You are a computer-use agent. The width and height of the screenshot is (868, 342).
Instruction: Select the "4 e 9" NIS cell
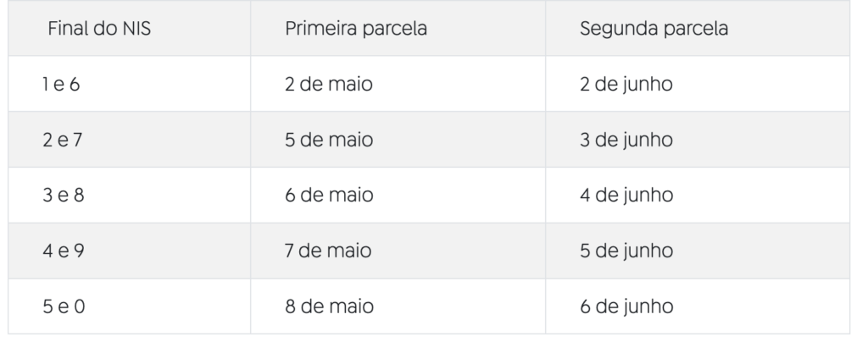(x=61, y=251)
